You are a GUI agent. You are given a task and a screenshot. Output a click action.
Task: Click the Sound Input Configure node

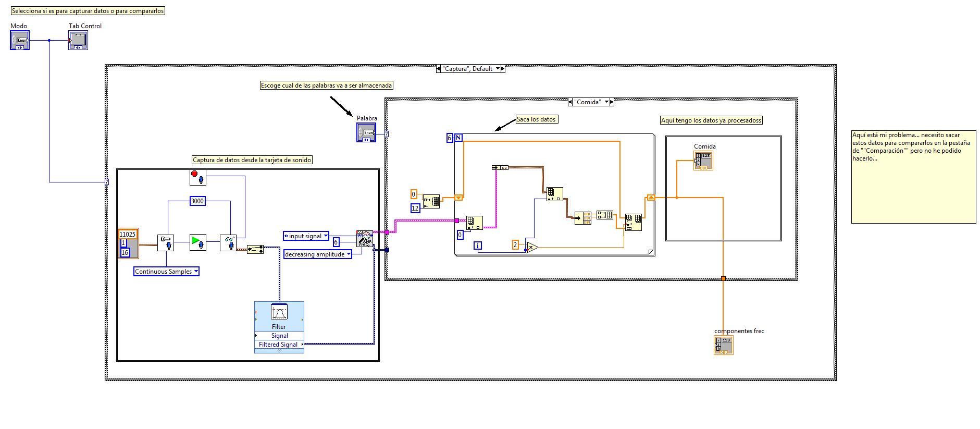166,243
